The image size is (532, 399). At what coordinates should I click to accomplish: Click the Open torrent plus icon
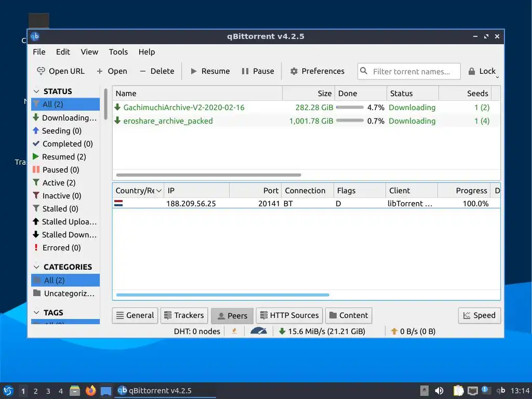click(x=99, y=71)
